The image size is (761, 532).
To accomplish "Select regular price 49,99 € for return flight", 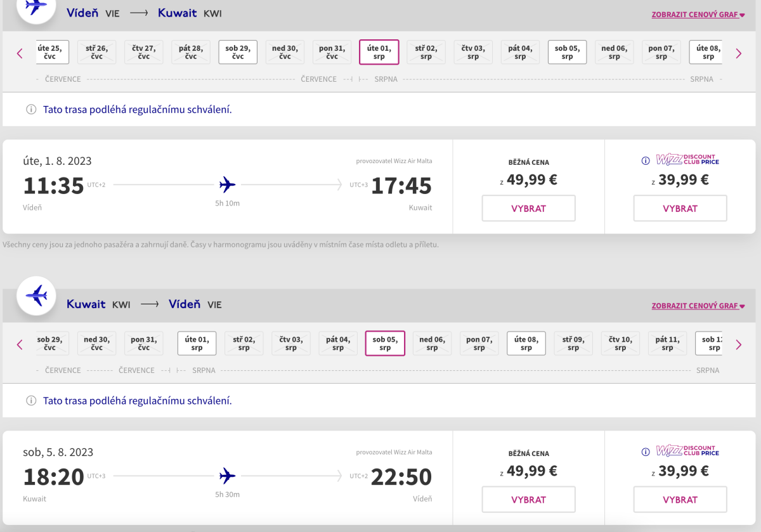I will point(528,500).
